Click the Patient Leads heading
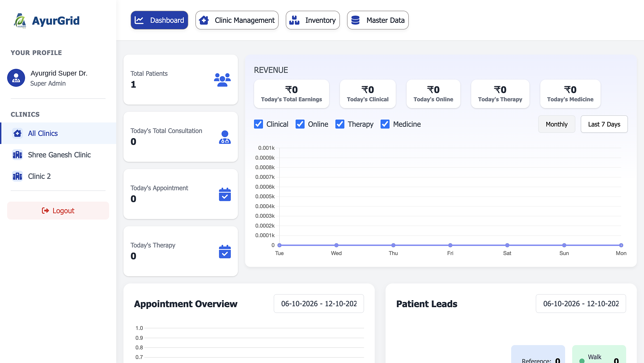 click(x=426, y=304)
